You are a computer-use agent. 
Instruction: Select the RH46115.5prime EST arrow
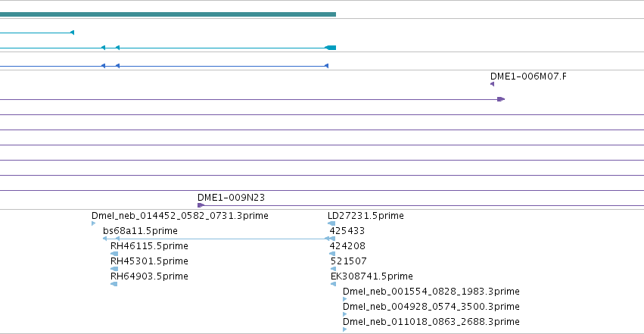click(114, 254)
